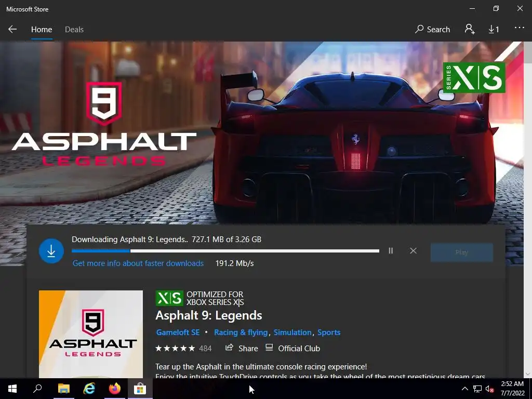Open the Official Club
This screenshot has height=399, width=532.
(292, 348)
